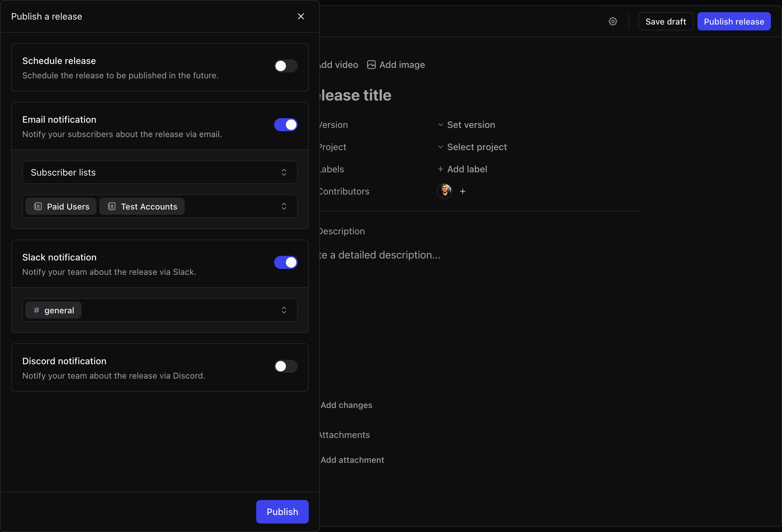Disable the Email notification toggle
Screen dimensions: 782x532
(286, 124)
